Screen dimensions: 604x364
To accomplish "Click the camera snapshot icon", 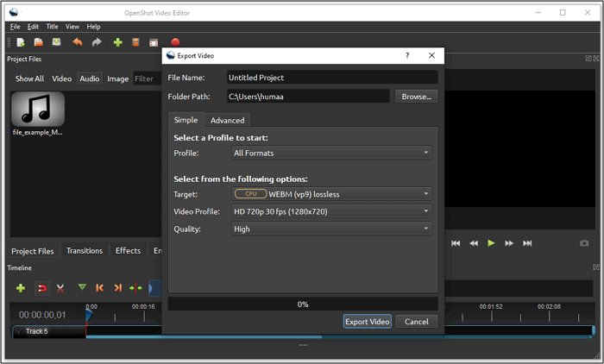I will point(584,243).
